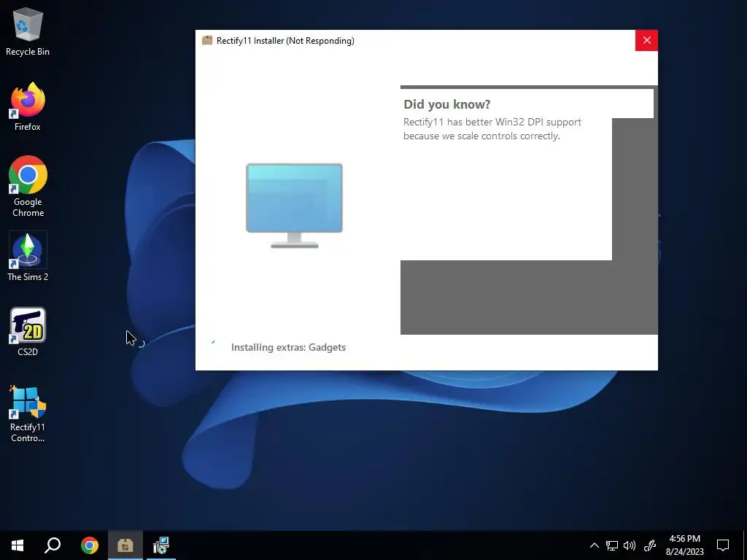Open the volume control tray icon
The image size is (747, 560).
click(630, 545)
